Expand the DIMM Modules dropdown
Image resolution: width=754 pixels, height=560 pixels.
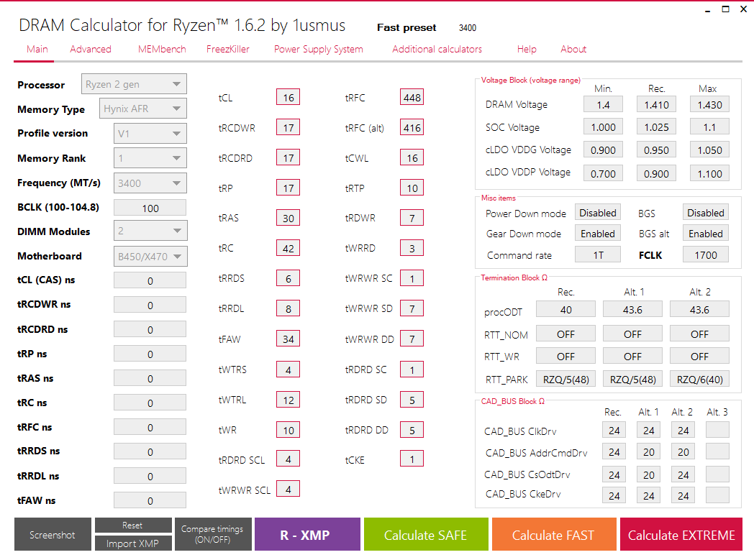point(150,231)
